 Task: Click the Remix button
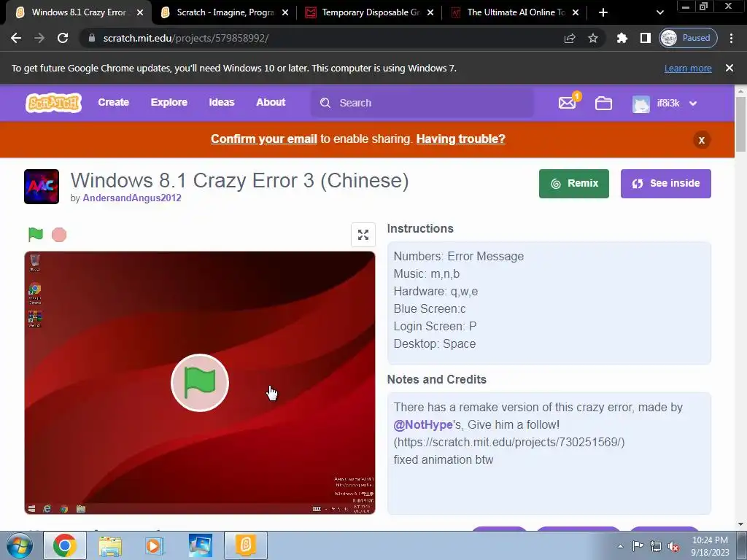click(574, 184)
